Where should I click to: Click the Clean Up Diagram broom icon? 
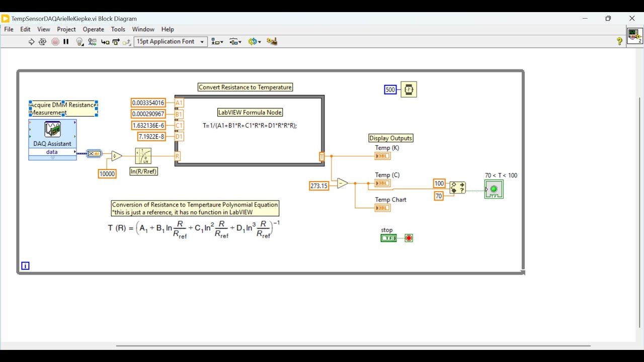pos(272,42)
